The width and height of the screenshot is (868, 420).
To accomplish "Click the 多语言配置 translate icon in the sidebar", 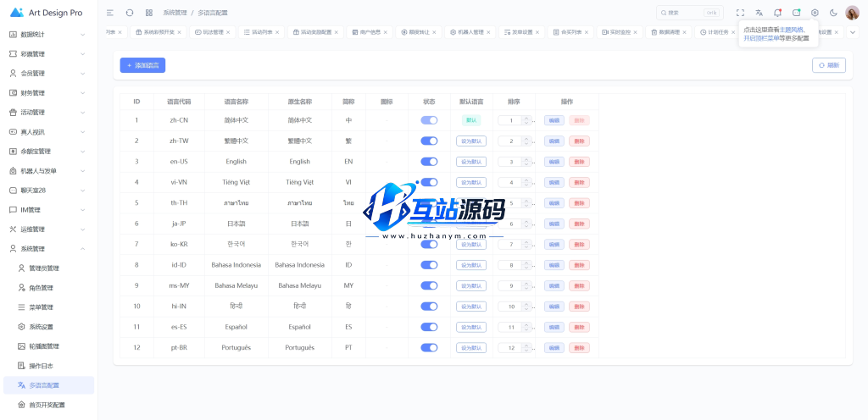I will (21, 385).
